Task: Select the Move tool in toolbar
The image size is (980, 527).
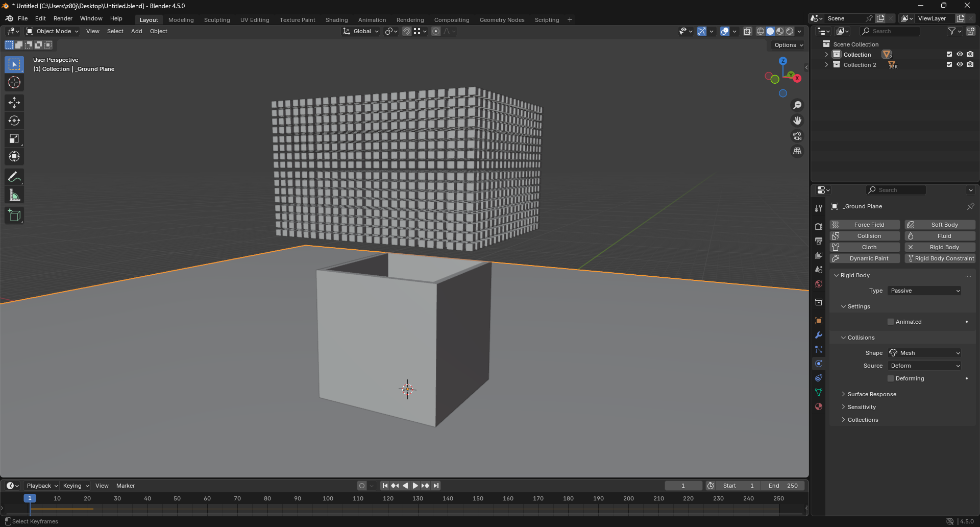Action: point(14,103)
